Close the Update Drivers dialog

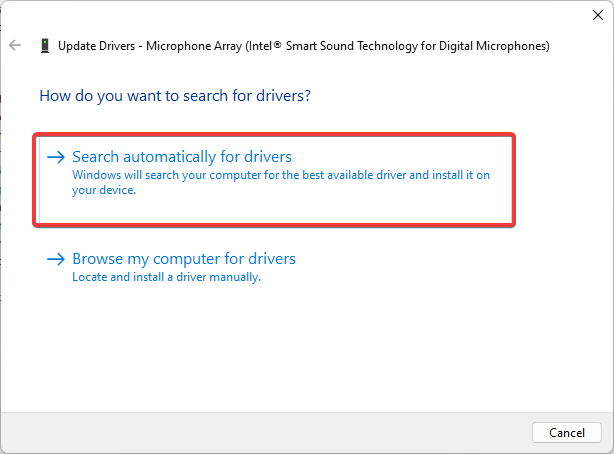coord(598,15)
